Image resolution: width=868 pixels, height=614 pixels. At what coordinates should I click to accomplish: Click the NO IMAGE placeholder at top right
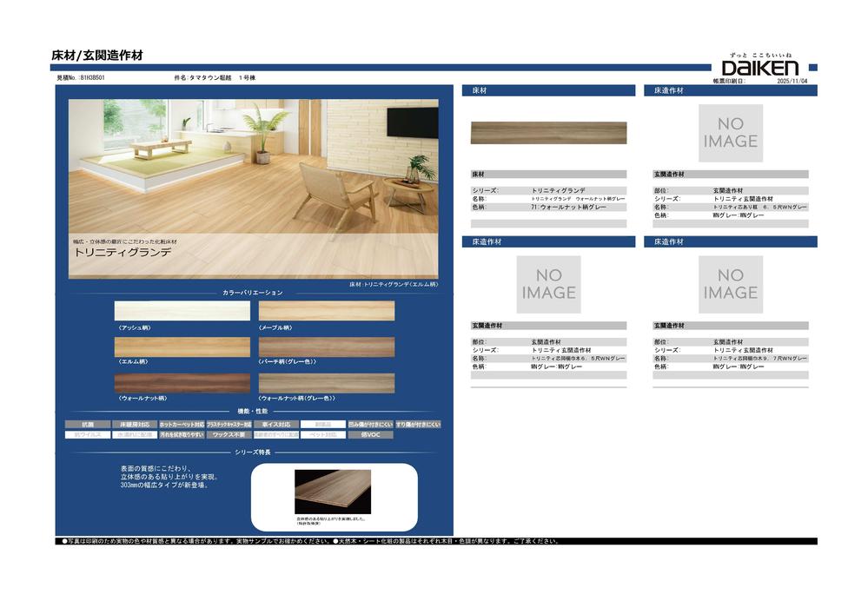[731, 133]
